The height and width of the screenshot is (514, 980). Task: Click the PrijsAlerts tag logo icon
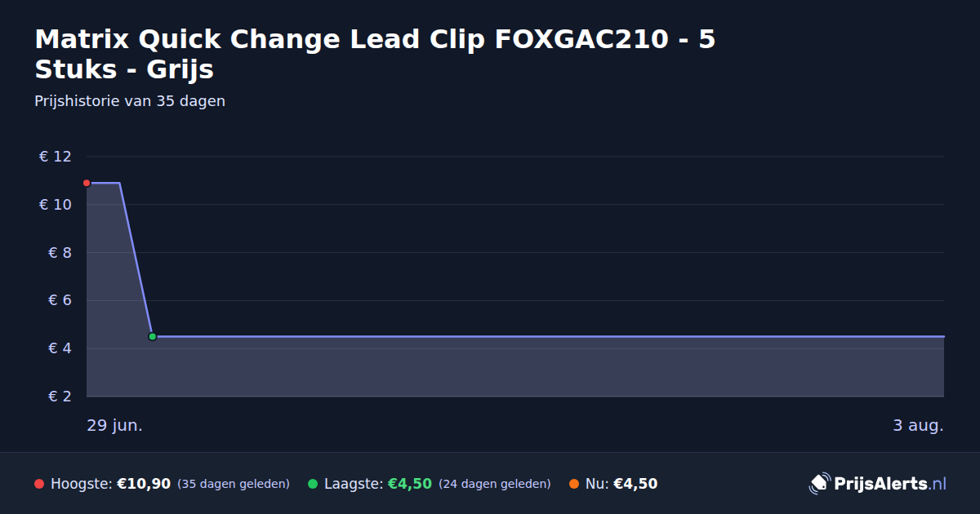(x=819, y=484)
